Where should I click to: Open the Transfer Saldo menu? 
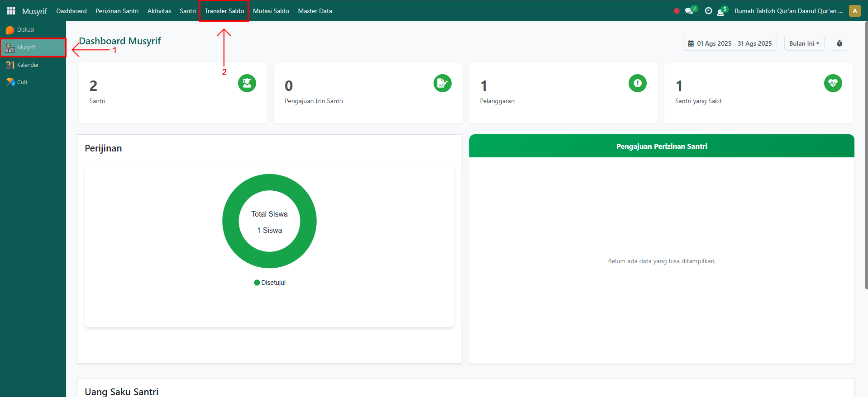pyautogui.click(x=224, y=11)
